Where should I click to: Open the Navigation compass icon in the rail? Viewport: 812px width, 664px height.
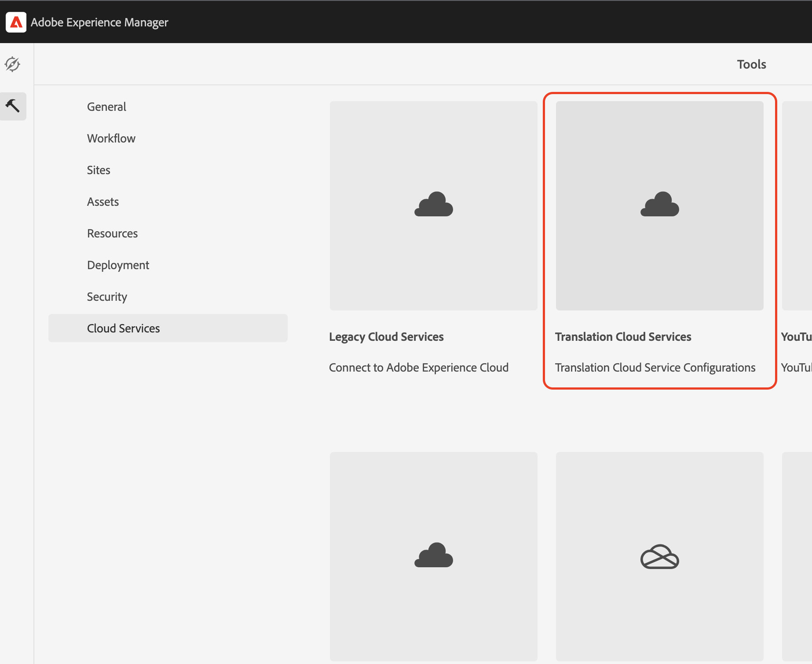tap(12, 64)
